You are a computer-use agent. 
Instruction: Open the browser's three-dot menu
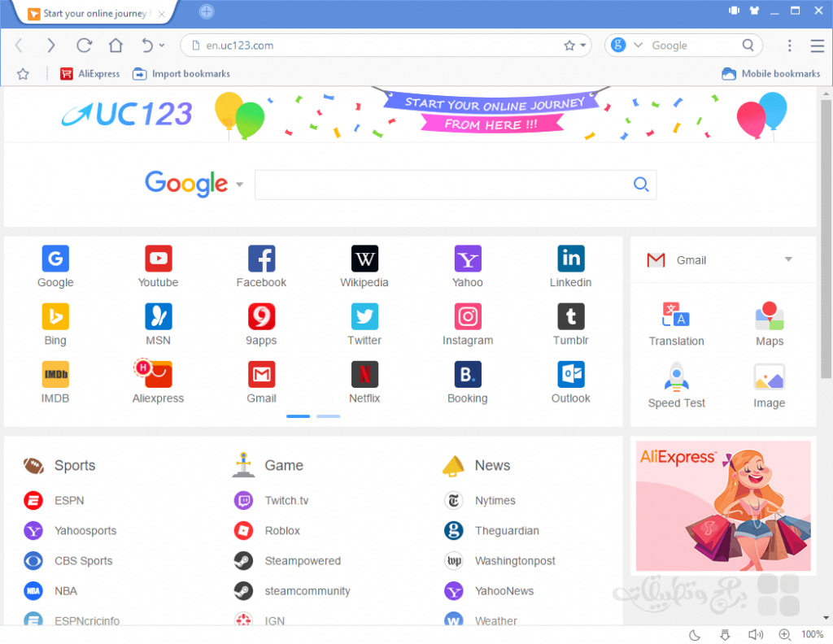[x=790, y=46]
